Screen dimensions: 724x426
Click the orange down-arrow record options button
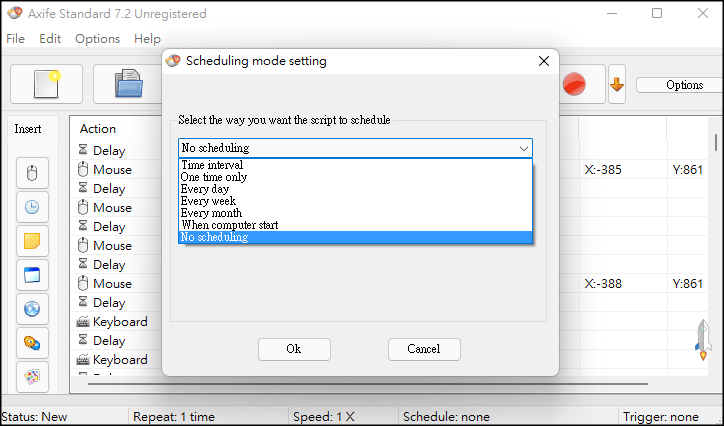point(617,84)
